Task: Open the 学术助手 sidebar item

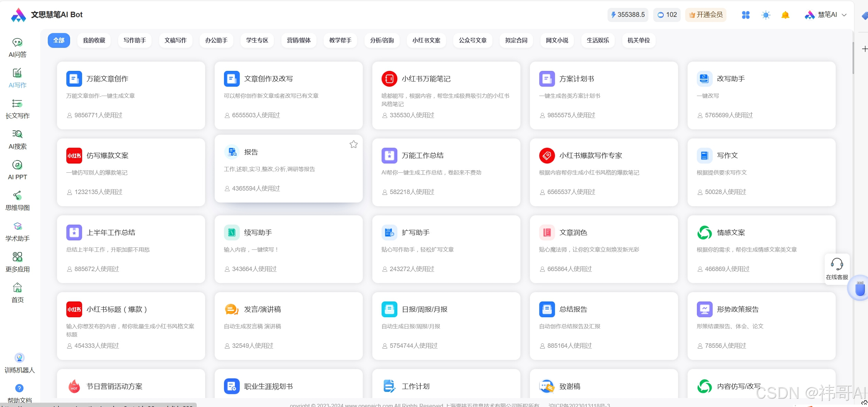Action: coord(18,231)
